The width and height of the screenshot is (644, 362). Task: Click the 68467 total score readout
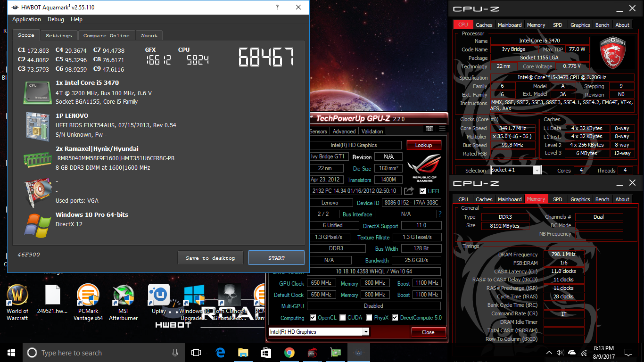click(x=266, y=57)
